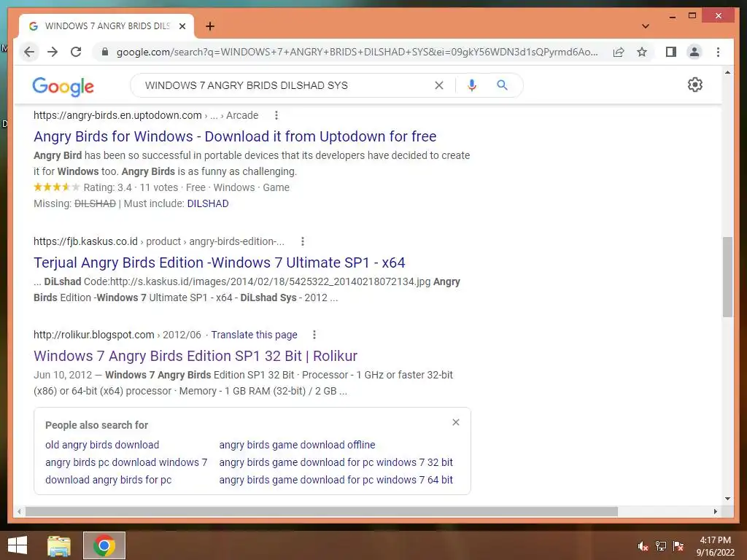Click the Rating: 3.4 text

click(108, 187)
